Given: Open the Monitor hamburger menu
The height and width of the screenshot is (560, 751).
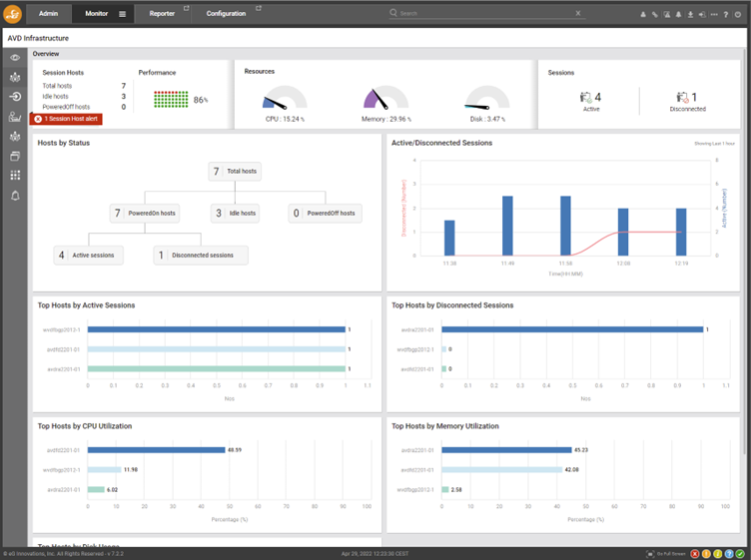Looking at the screenshot, I should 122,14.
